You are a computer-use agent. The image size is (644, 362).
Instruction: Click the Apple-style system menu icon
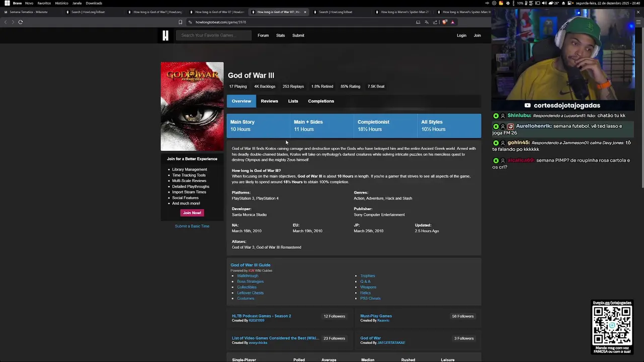point(7,3)
